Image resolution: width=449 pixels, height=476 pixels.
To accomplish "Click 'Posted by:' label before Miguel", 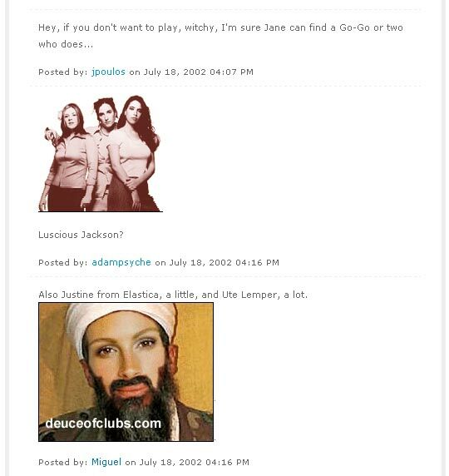I will click(x=63, y=462).
